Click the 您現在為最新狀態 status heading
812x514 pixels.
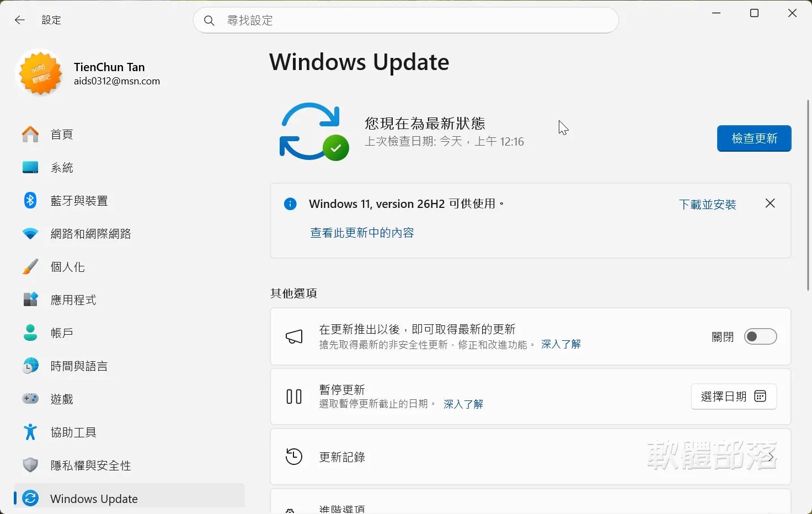click(x=425, y=123)
